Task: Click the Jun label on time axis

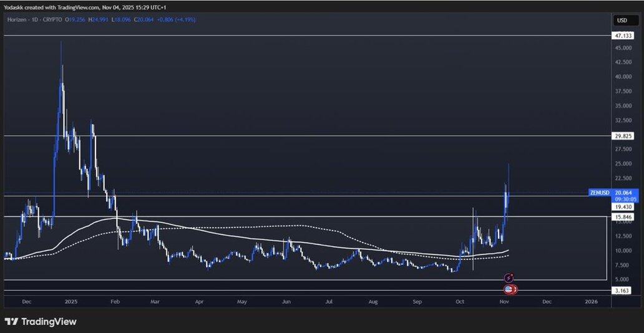Action: [x=286, y=301]
